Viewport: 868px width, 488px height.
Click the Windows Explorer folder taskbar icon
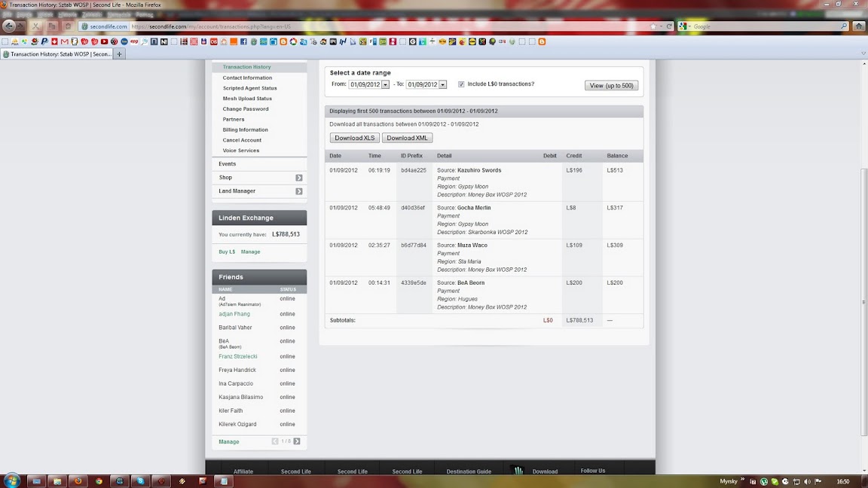(x=57, y=481)
